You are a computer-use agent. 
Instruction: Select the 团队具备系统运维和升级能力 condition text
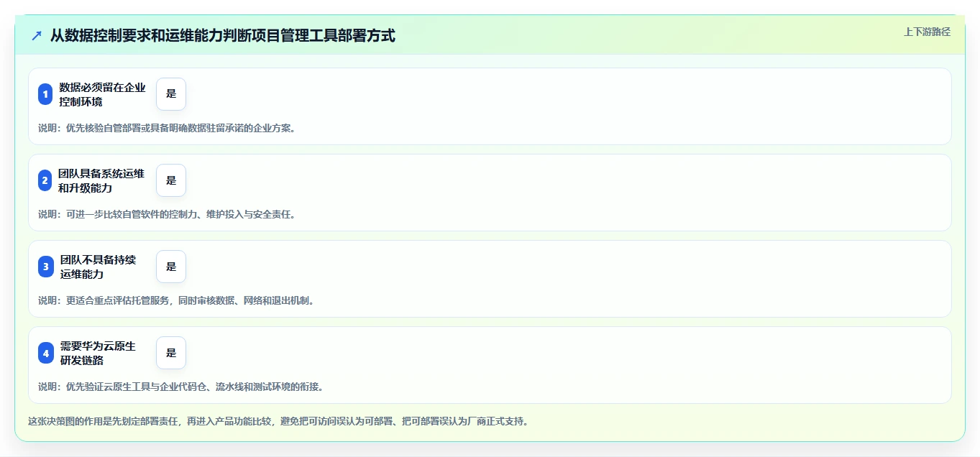click(x=101, y=180)
